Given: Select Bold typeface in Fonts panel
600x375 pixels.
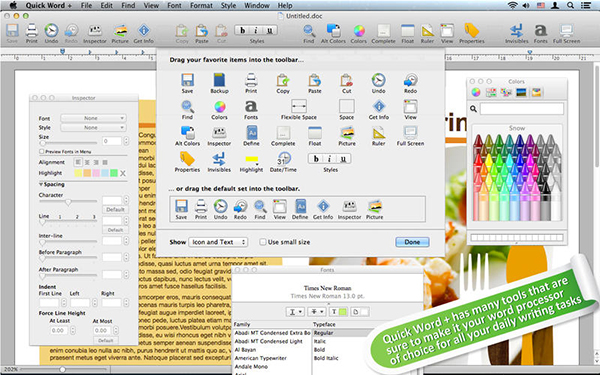Looking at the screenshot, I should (320, 350).
